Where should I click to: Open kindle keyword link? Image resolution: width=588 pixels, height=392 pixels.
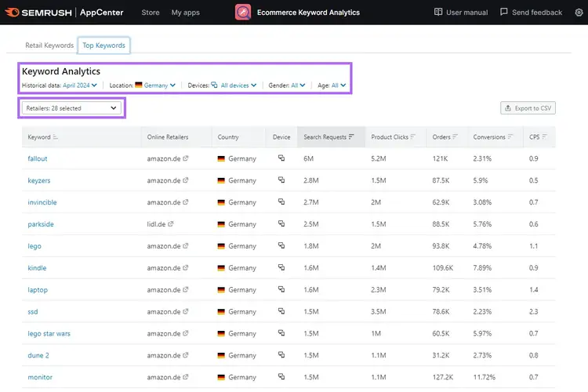coord(37,267)
